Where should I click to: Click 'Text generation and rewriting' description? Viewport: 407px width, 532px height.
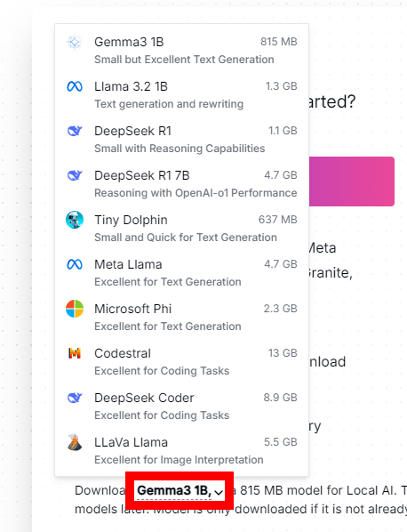(x=169, y=104)
